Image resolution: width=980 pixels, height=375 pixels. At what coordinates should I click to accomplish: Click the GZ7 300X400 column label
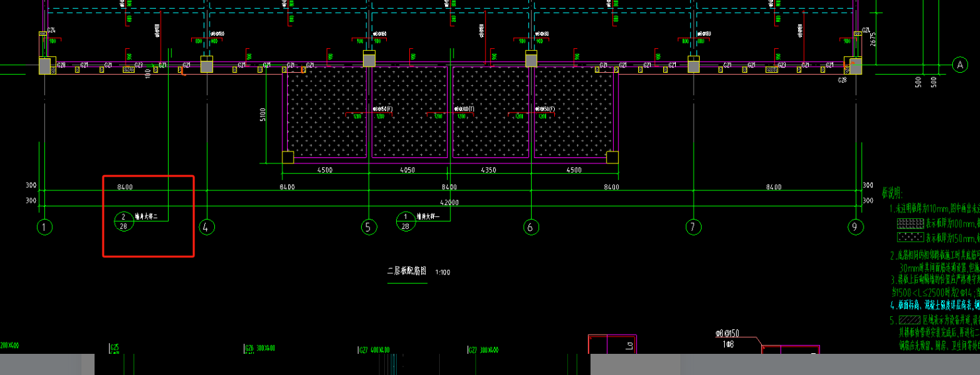pos(483,349)
